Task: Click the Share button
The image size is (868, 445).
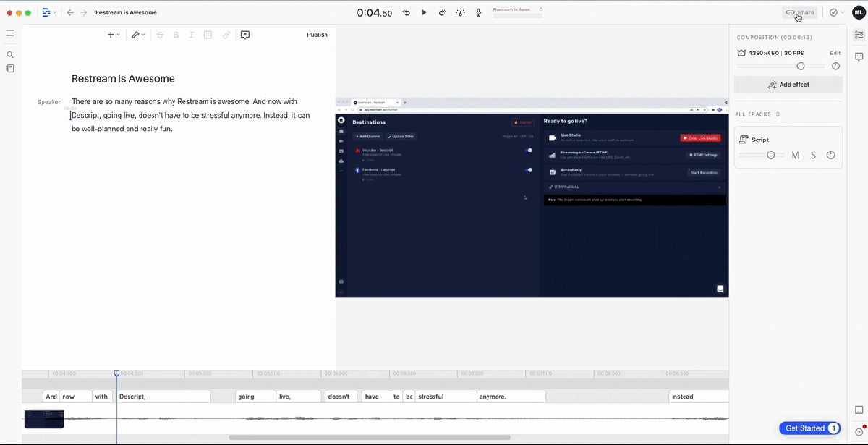Action: point(800,12)
